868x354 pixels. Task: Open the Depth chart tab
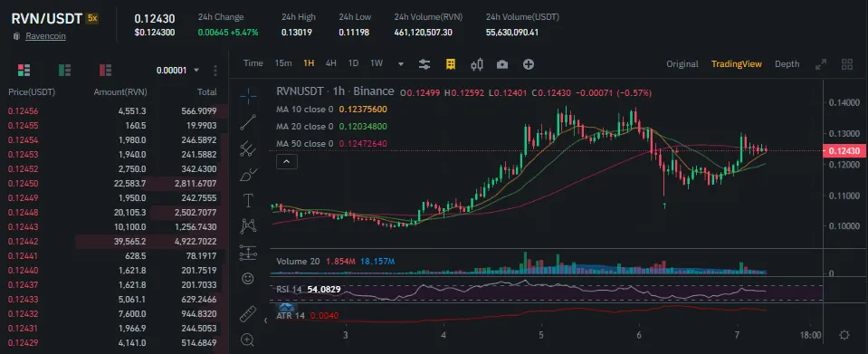tap(787, 64)
